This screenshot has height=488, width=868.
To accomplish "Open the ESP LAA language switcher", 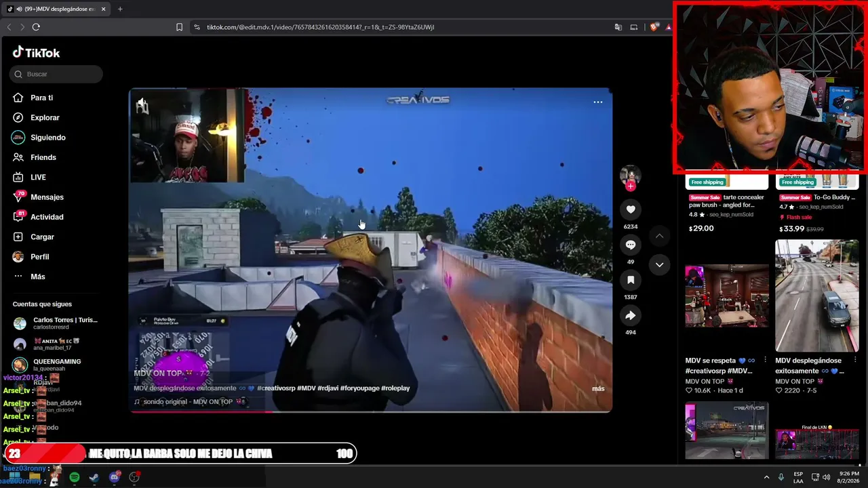I will click(x=799, y=477).
